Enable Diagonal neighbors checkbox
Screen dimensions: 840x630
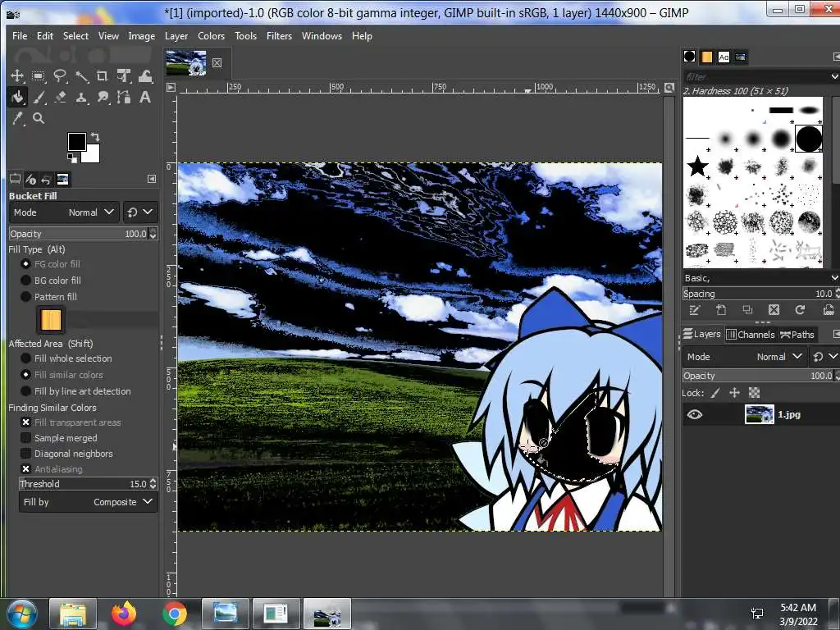[25, 453]
